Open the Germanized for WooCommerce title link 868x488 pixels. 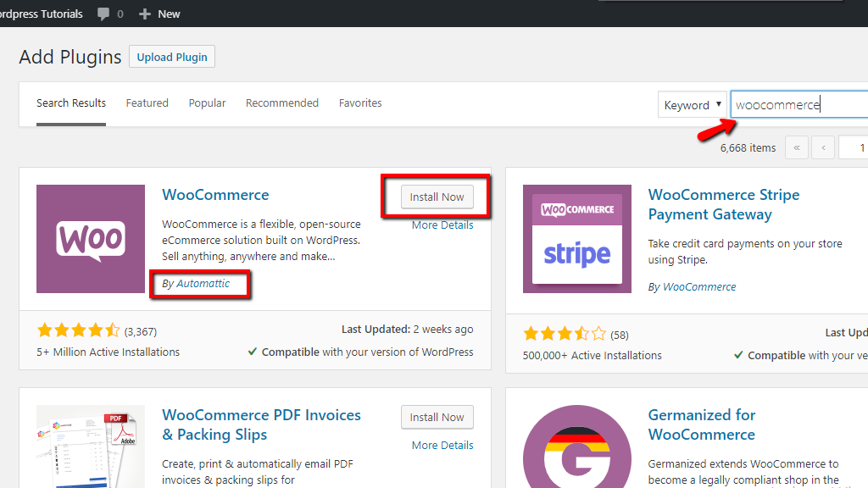coord(702,424)
